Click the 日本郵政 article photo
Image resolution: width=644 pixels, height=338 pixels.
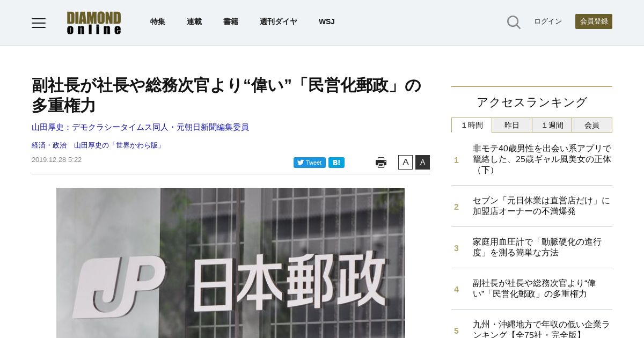tap(231, 263)
